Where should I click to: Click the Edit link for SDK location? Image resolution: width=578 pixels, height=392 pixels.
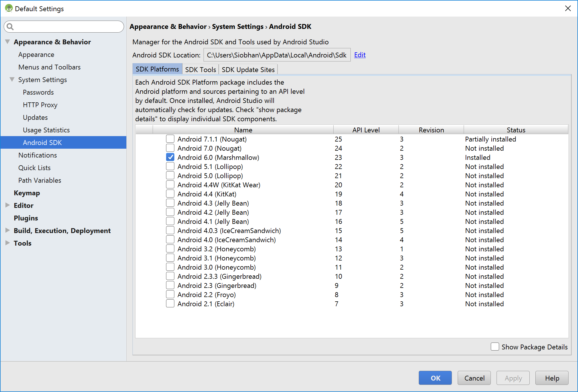click(360, 55)
